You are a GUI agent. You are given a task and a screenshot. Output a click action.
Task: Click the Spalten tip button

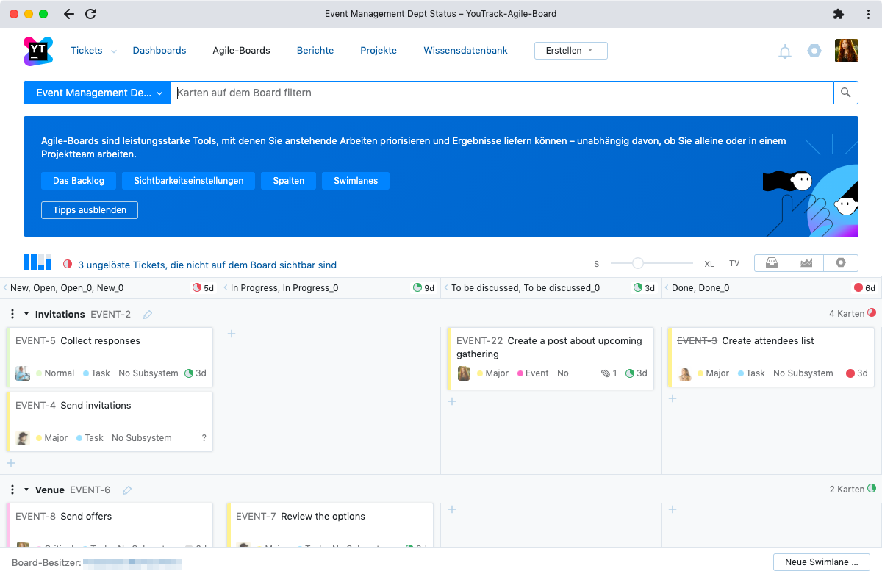(288, 181)
